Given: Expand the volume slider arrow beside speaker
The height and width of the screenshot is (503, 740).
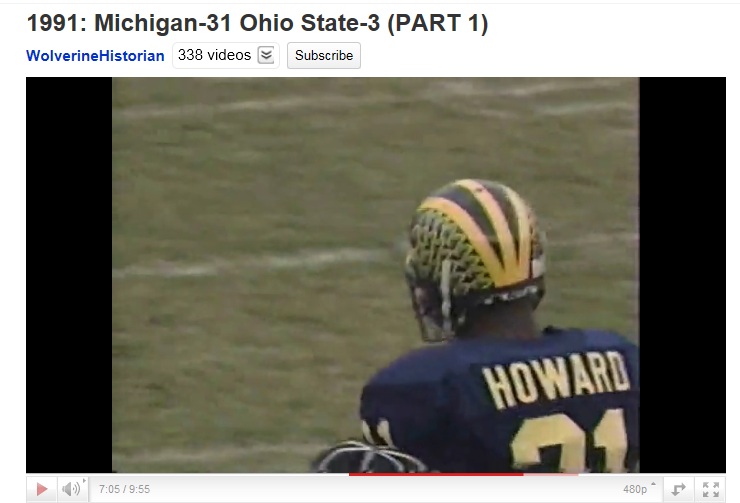Looking at the screenshot, I should click(x=84, y=481).
